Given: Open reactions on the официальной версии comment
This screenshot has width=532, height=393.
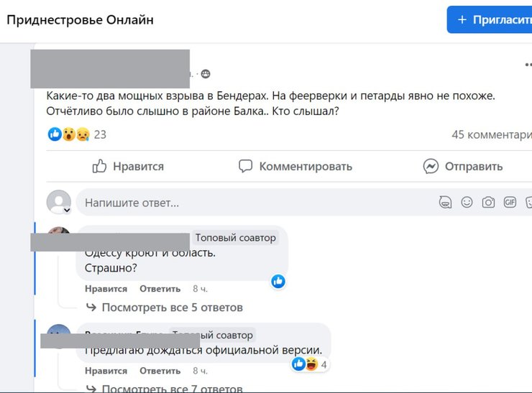Looking at the screenshot, I should (x=309, y=364).
